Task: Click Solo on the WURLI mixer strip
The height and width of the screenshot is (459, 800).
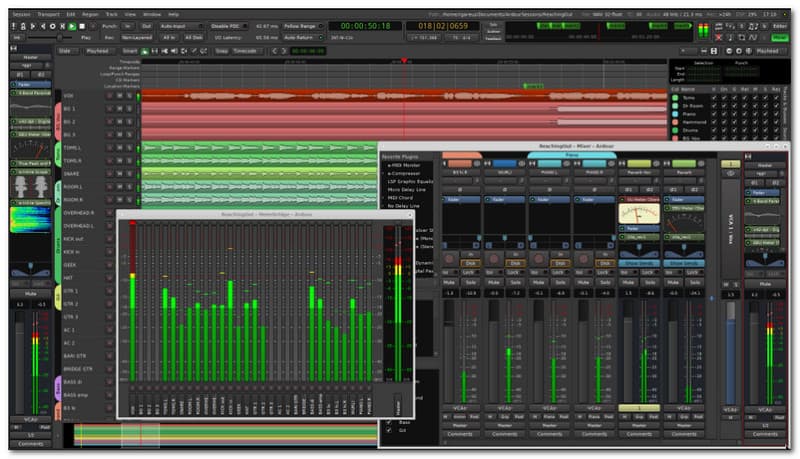Action: [x=515, y=282]
